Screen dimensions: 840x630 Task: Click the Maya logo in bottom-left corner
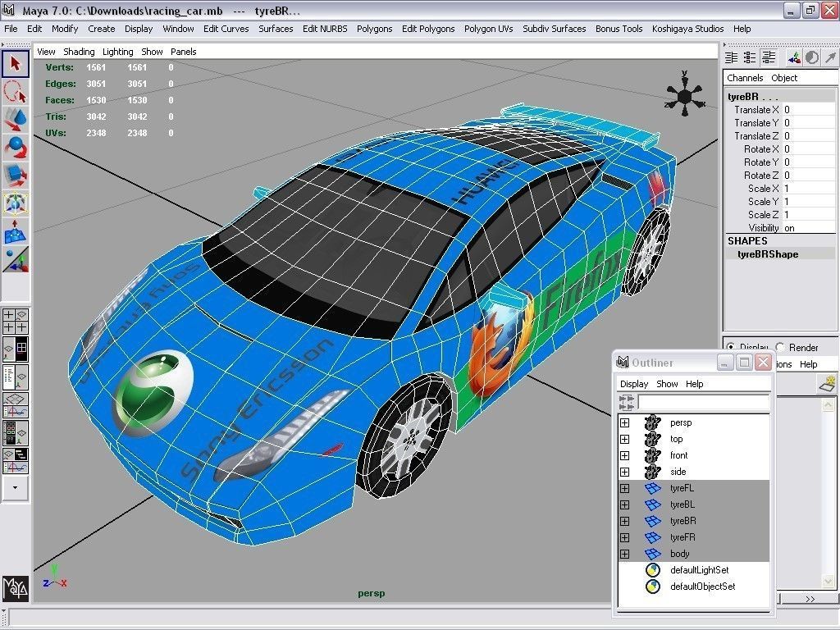[16, 588]
